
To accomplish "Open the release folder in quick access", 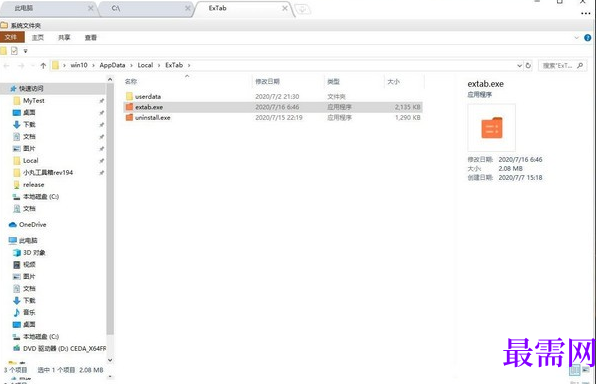I will (x=34, y=185).
